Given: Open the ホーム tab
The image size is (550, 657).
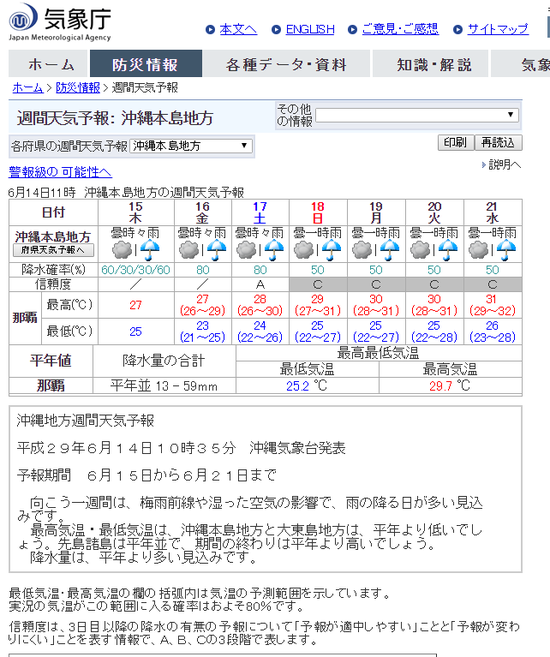Looking at the screenshot, I should [x=48, y=64].
